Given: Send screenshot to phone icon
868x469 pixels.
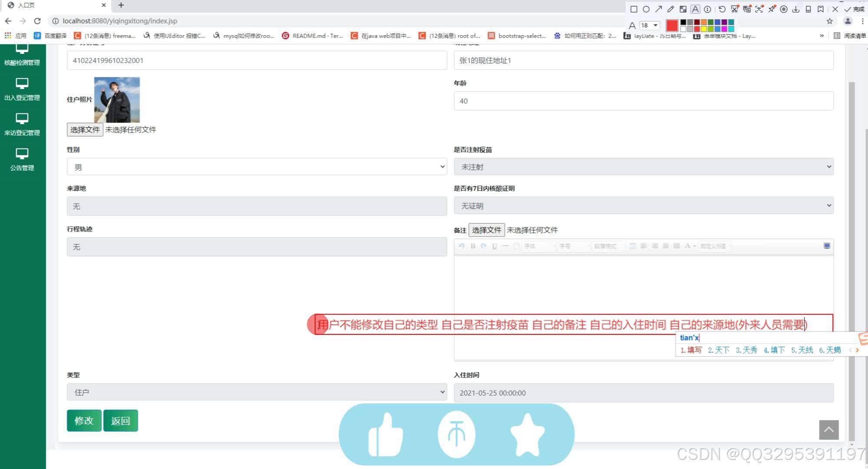Looking at the screenshot, I should [x=808, y=9].
